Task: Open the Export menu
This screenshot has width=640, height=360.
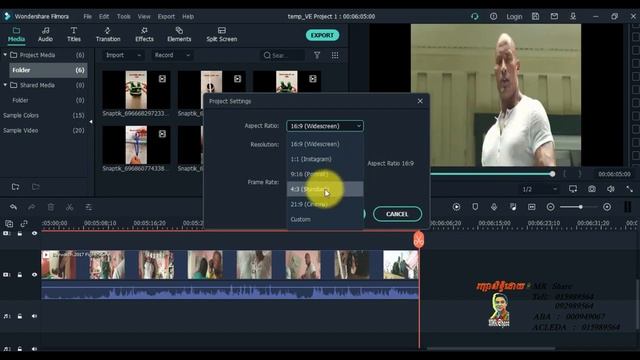Action: tap(166, 16)
